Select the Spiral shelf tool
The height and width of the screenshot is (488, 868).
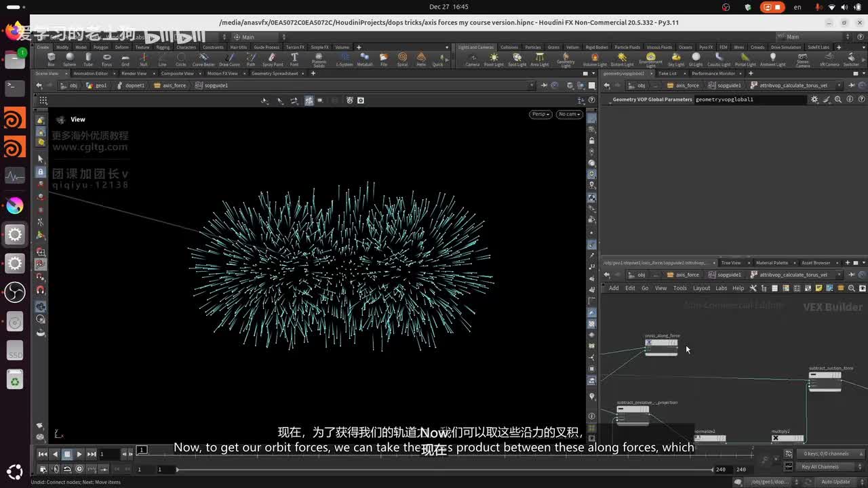(402, 59)
